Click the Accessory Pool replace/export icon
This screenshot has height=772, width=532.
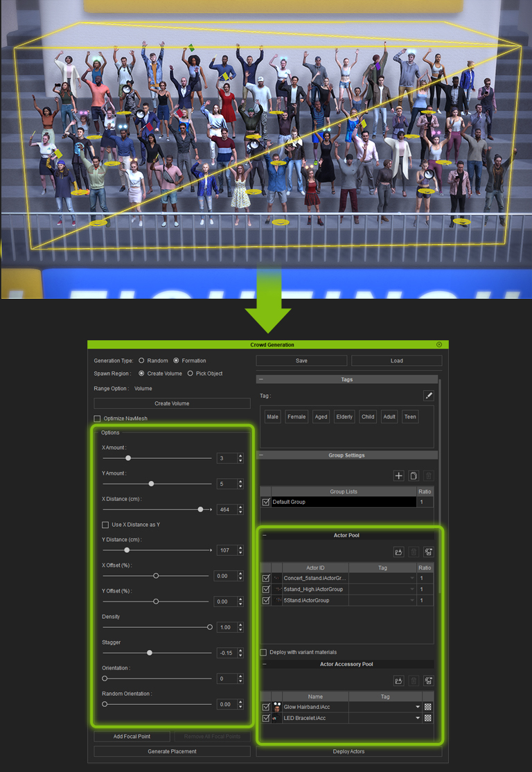pos(429,681)
